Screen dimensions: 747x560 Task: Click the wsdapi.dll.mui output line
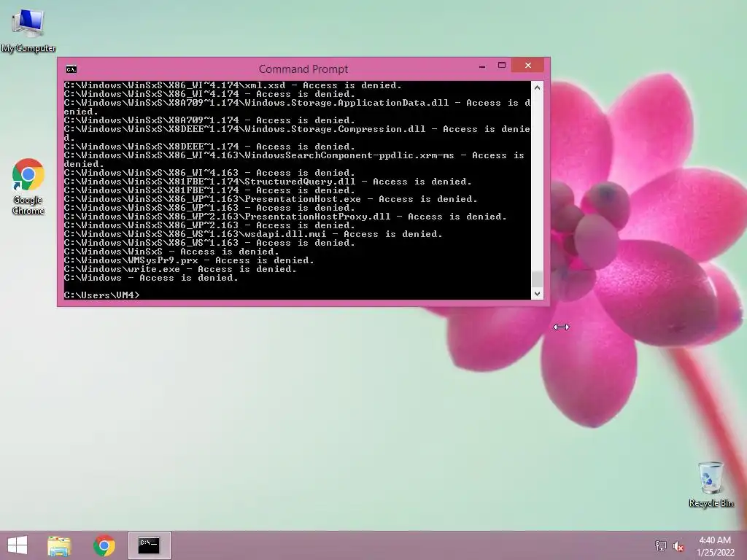pyautogui.click(x=253, y=234)
